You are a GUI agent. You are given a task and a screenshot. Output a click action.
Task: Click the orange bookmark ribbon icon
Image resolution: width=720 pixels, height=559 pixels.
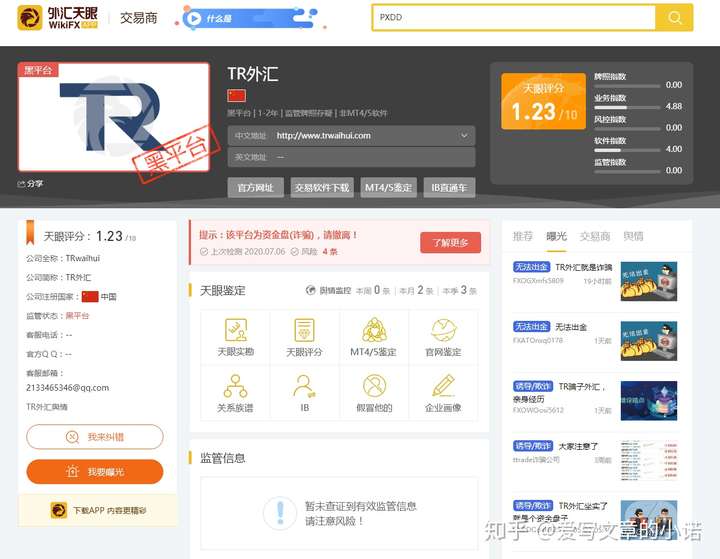tap(30, 232)
